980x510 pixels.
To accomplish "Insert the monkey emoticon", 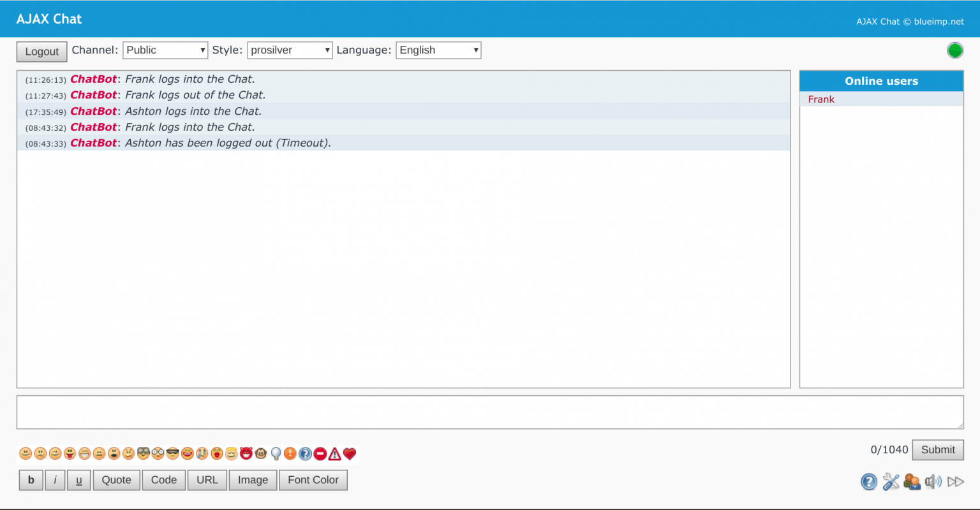I will pos(261,454).
